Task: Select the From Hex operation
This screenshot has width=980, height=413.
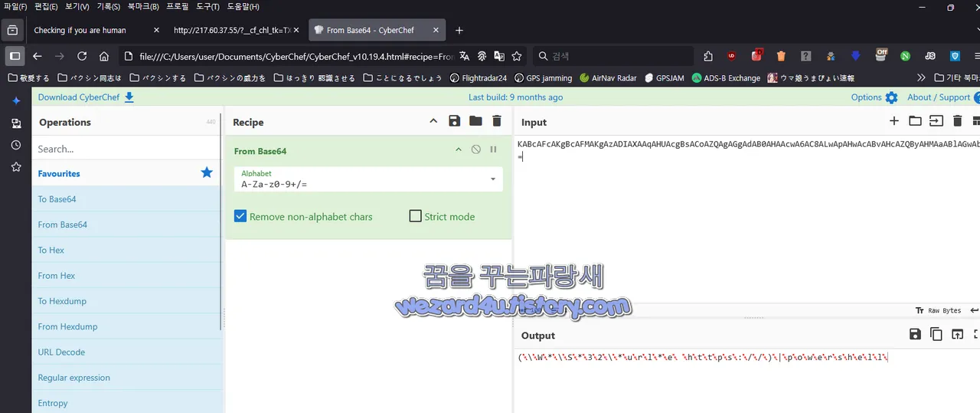Action: [x=126, y=275]
